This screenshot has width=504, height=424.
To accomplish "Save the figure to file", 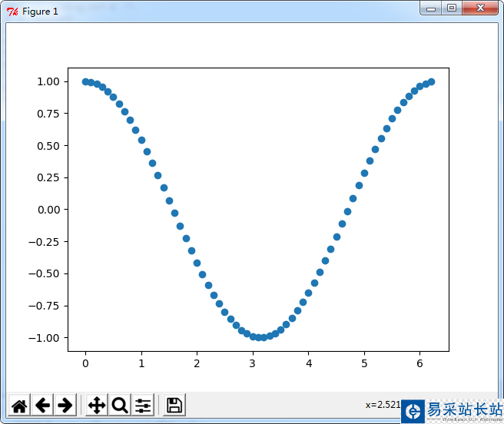I will pos(174,405).
